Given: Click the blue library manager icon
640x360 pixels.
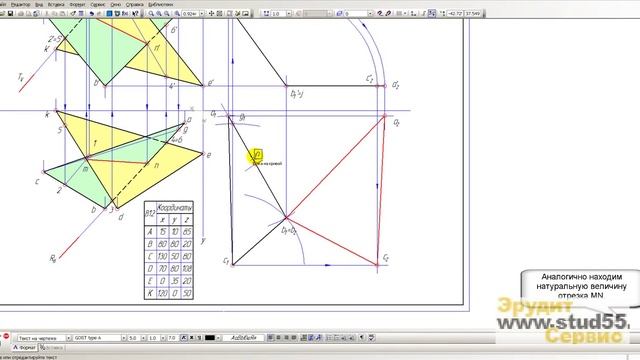Looking at the screenshot, I should [x=109, y=13].
